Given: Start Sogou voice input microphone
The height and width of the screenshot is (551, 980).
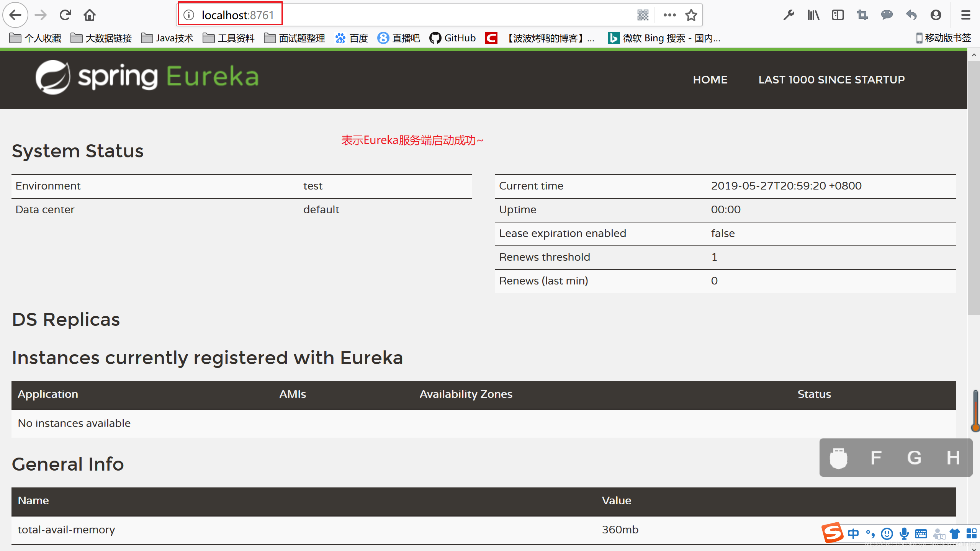Looking at the screenshot, I should click(x=904, y=533).
